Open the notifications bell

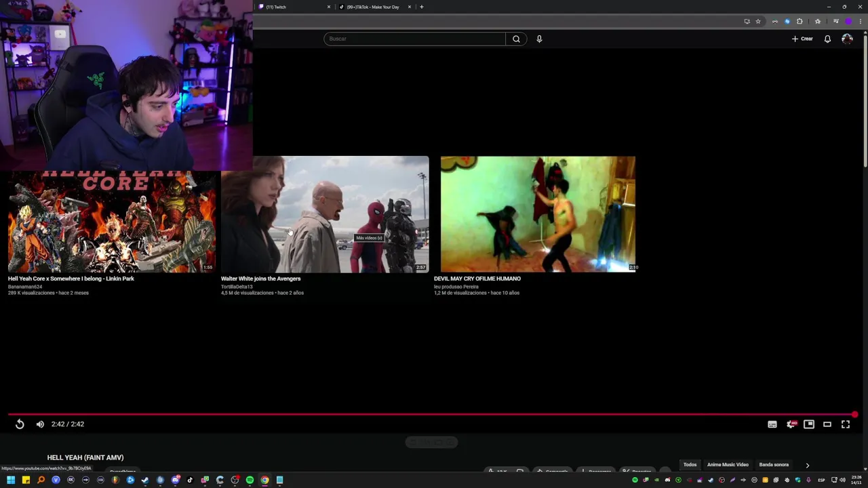click(827, 39)
